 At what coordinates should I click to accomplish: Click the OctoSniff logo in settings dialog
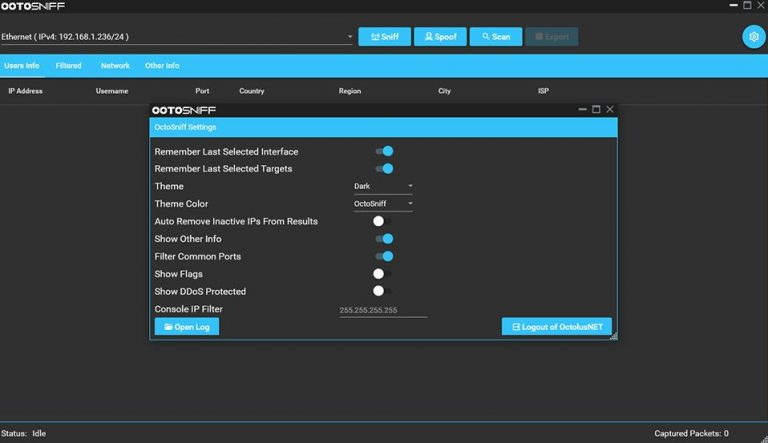pyautogui.click(x=184, y=110)
